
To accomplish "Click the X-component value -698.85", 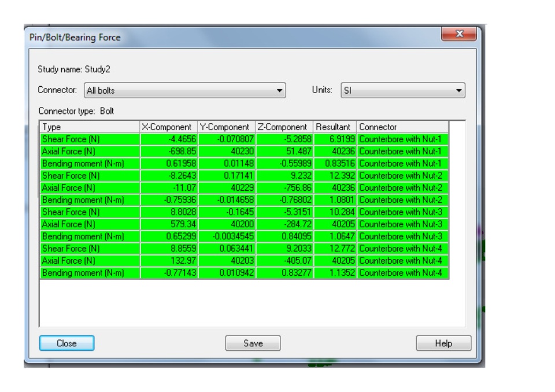I will (182, 151).
